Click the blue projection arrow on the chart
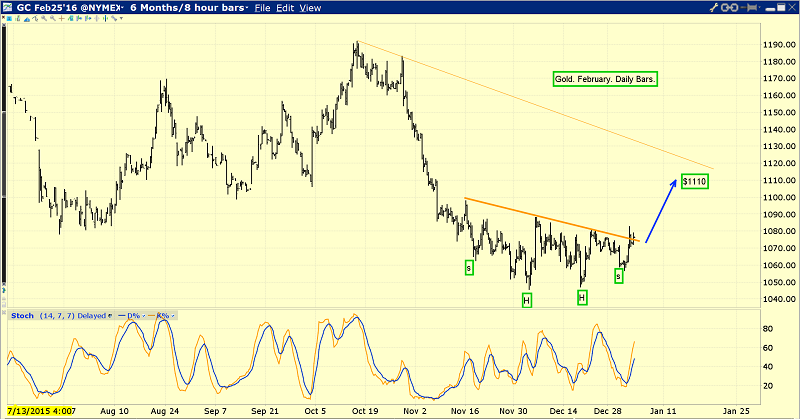 [x=661, y=211]
